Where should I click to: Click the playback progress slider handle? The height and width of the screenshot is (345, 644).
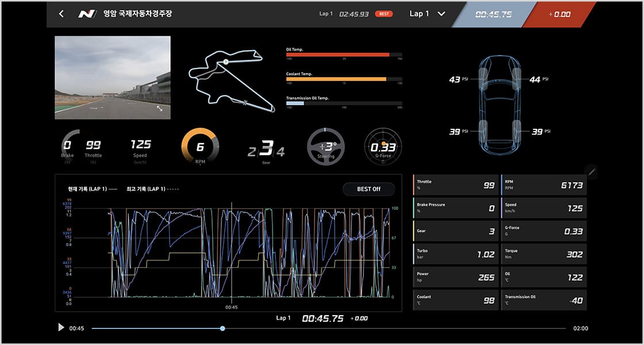(x=222, y=328)
